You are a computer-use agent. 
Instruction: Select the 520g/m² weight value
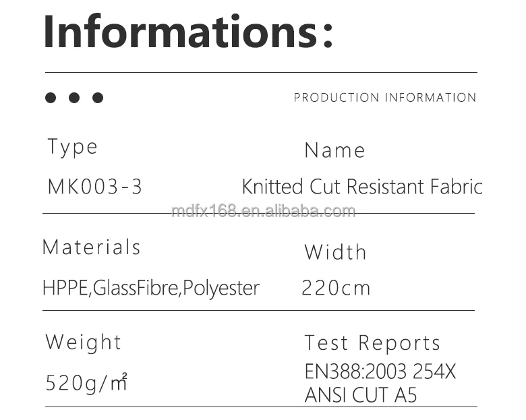click(x=86, y=383)
